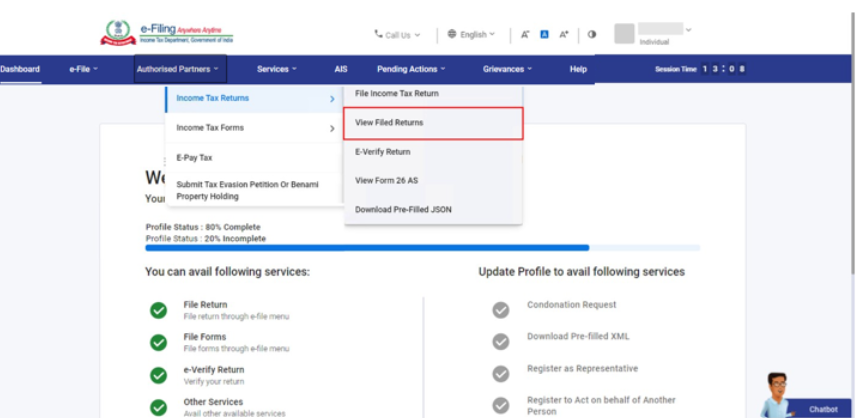Image resolution: width=856 pixels, height=418 pixels.
Task: Open the Call Us dropdown
Action: (397, 34)
